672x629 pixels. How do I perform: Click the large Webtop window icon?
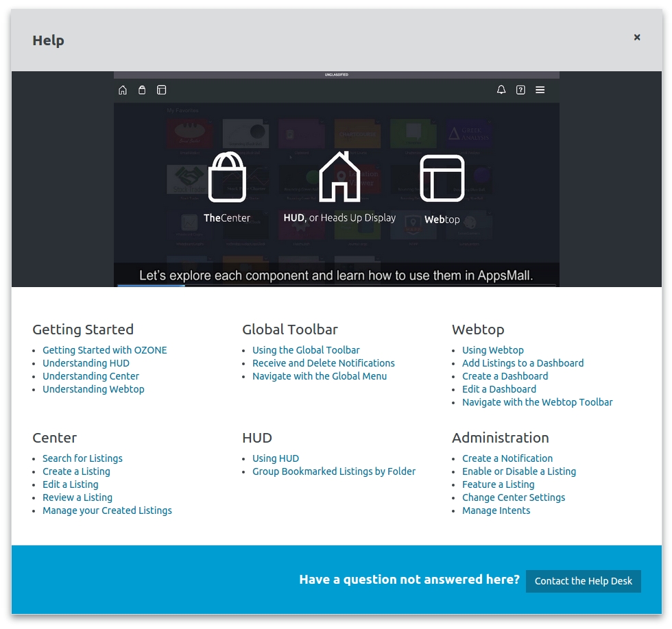pyautogui.click(x=442, y=178)
